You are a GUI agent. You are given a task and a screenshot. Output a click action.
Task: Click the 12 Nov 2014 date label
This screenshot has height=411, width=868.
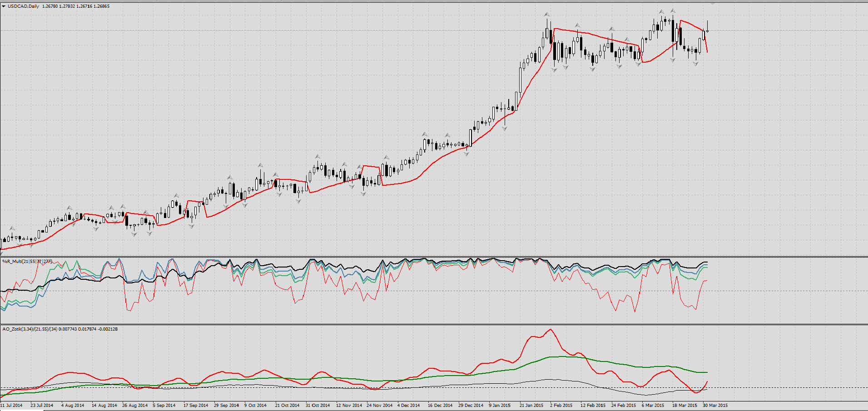349,406
